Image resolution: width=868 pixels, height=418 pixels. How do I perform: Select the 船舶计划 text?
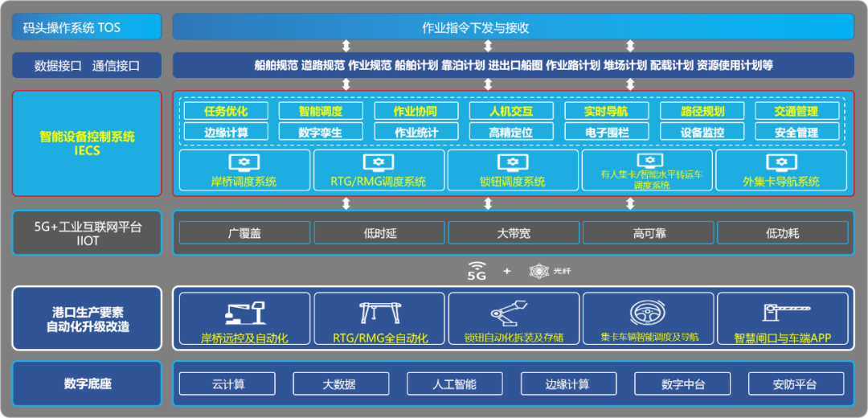[x=416, y=65]
